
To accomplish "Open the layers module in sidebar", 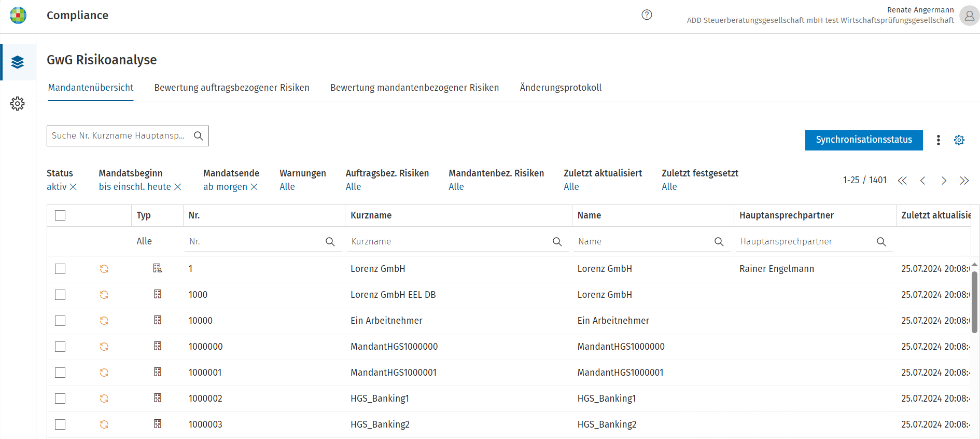I will 18,62.
